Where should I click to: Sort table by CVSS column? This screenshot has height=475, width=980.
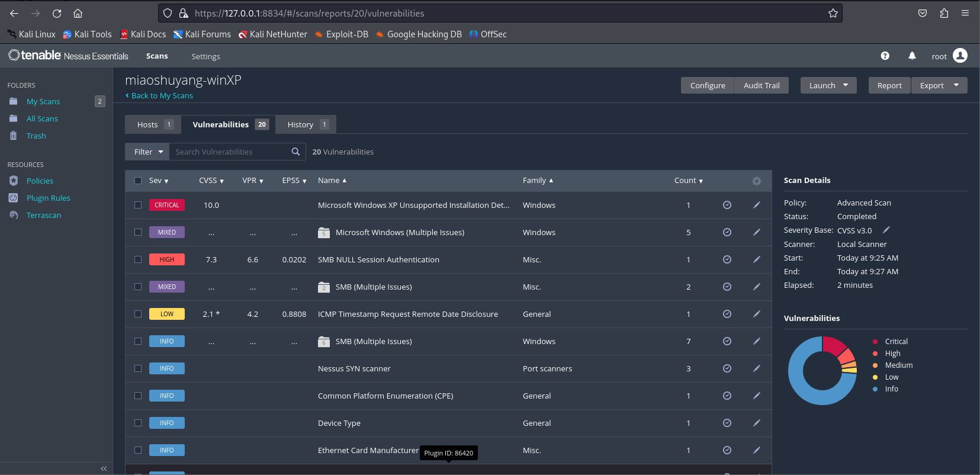click(211, 181)
